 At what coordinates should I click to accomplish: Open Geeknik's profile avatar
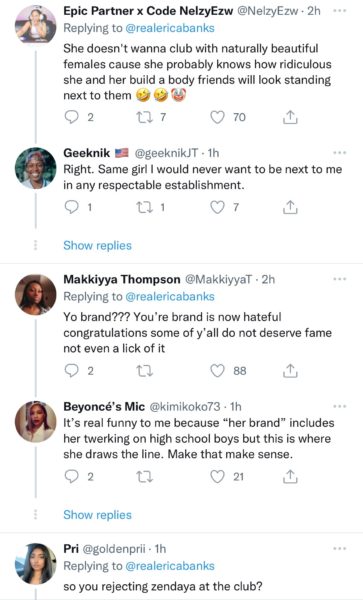pyautogui.click(x=36, y=168)
